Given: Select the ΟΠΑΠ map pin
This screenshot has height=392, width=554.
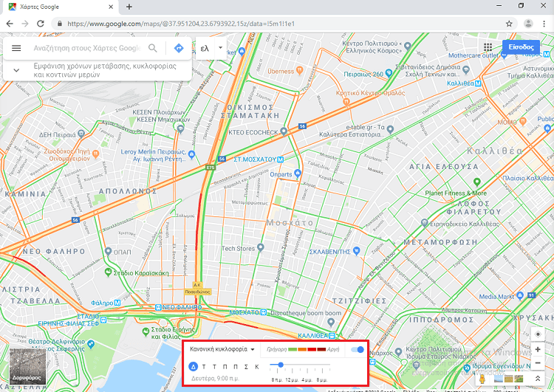Looking at the screenshot, I should click(109, 251).
